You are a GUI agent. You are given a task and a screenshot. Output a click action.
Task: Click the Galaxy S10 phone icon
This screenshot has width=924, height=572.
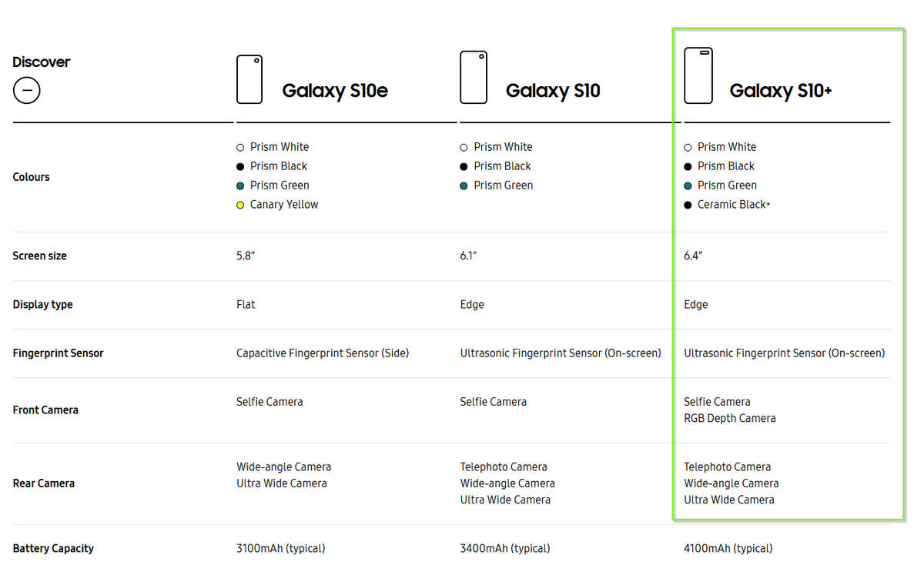tap(473, 77)
